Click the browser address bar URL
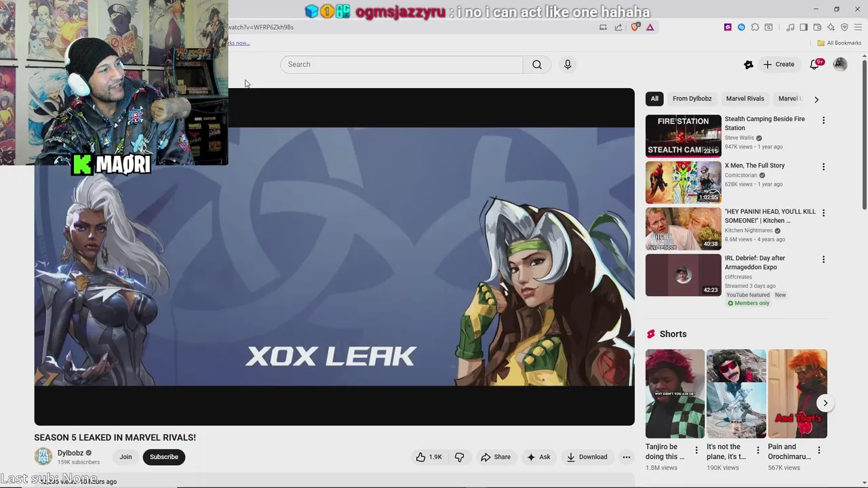 261,27
